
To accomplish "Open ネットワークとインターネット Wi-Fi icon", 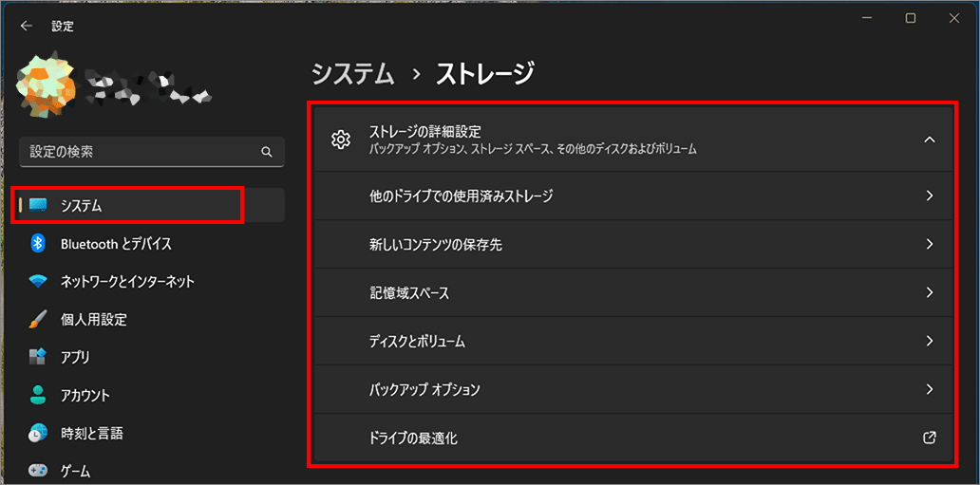I will click(x=38, y=282).
